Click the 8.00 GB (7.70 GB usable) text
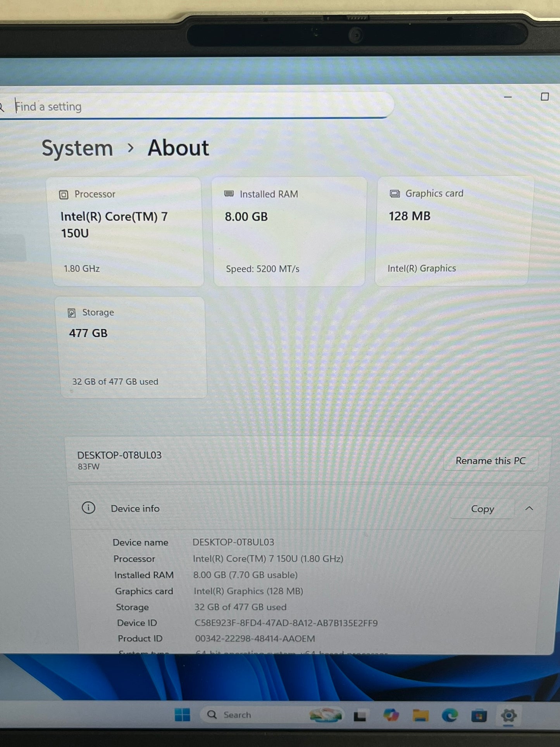 (245, 575)
